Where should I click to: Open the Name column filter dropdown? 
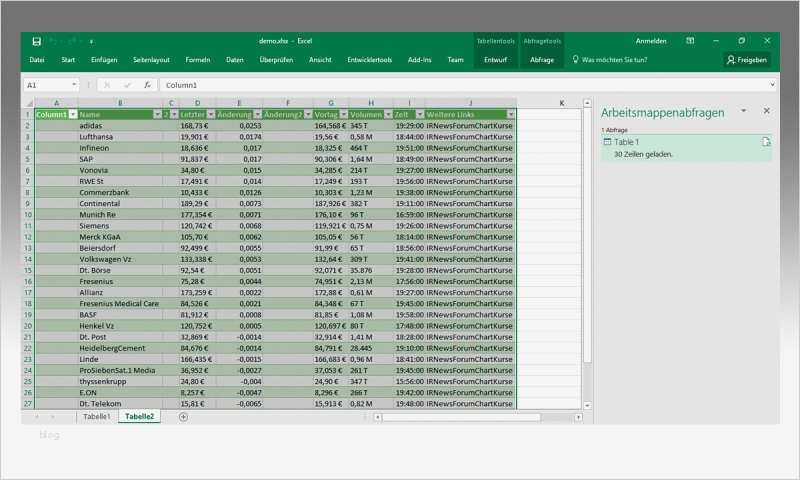pyautogui.click(x=157, y=114)
